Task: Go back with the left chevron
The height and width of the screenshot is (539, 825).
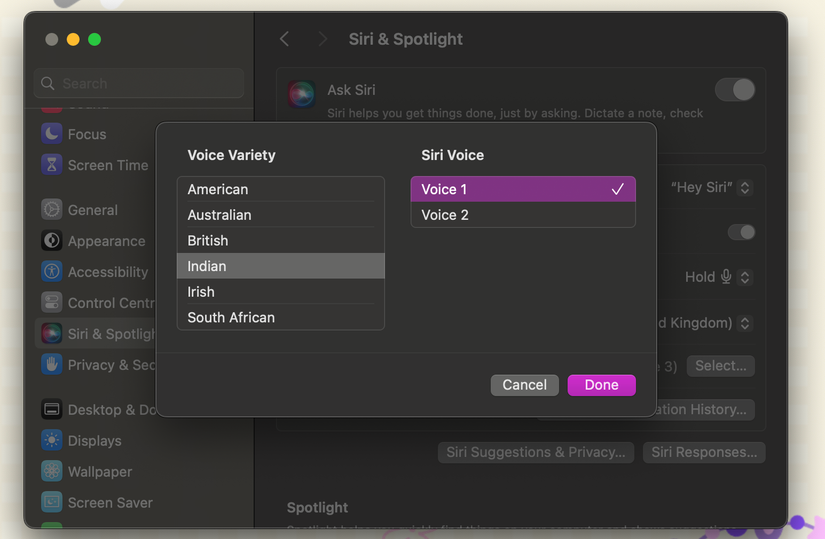Action: pos(284,39)
